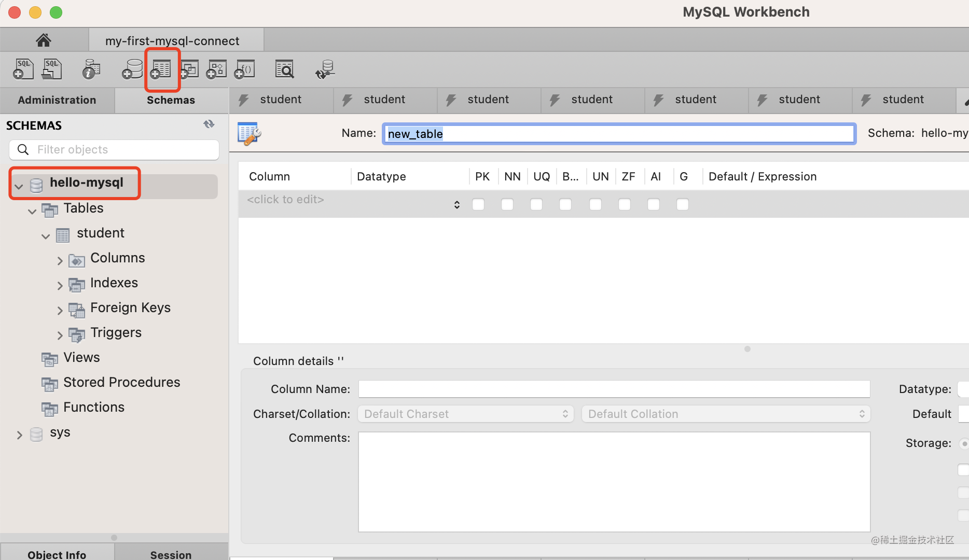Create a new table using toolbar icon
This screenshot has width=969, height=560.
(x=161, y=69)
